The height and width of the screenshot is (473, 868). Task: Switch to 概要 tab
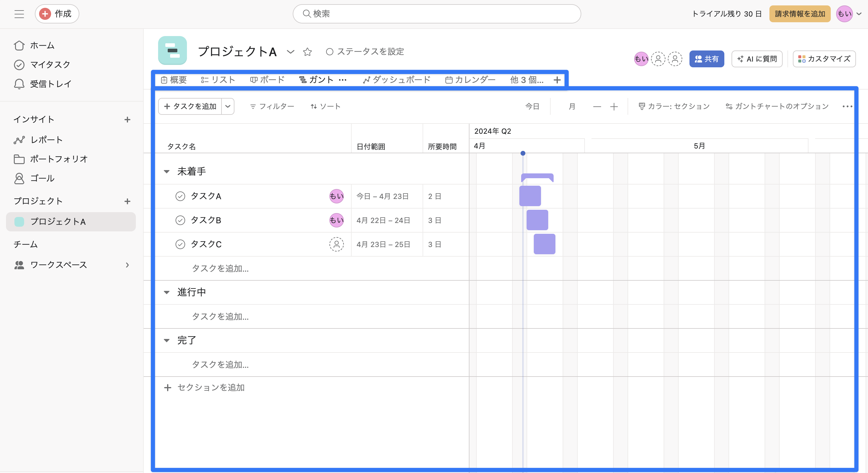coord(174,80)
